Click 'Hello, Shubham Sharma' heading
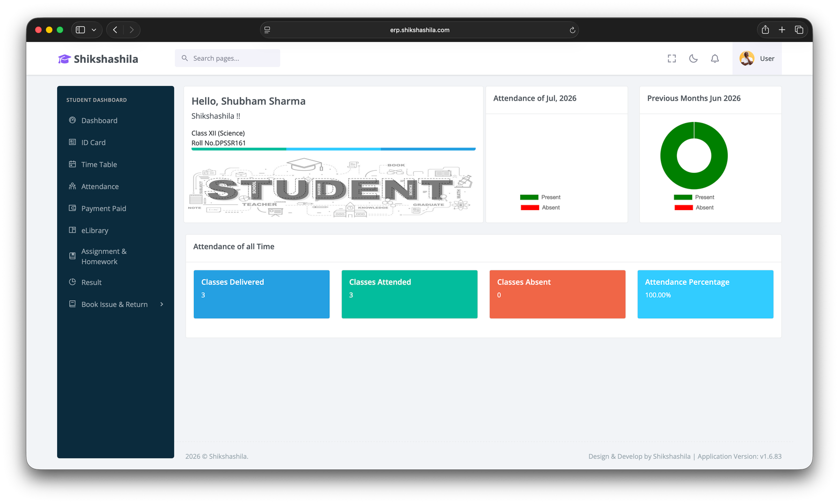Viewport: 839px width, 504px height. coord(249,101)
